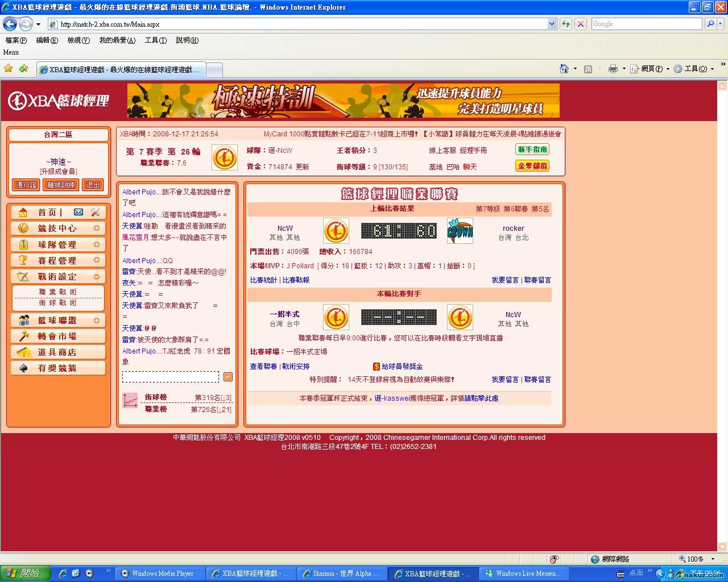Expand the 籃球聯盟 sidebar section
The height and width of the screenshot is (582, 728).
[x=97, y=320]
